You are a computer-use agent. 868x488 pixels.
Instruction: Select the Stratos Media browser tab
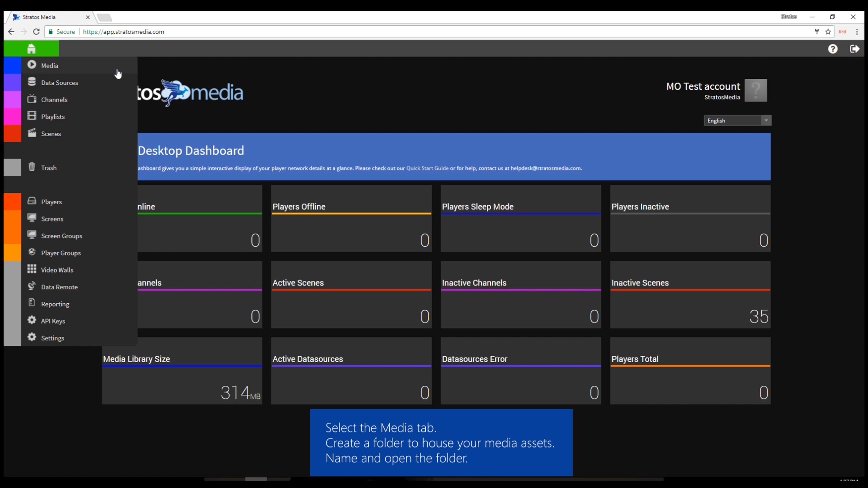point(51,17)
